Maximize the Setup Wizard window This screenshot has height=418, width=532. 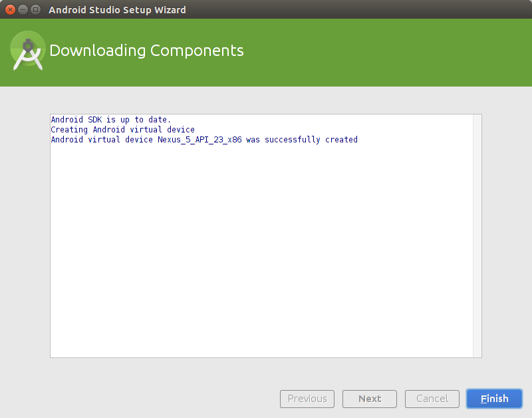(35, 9)
